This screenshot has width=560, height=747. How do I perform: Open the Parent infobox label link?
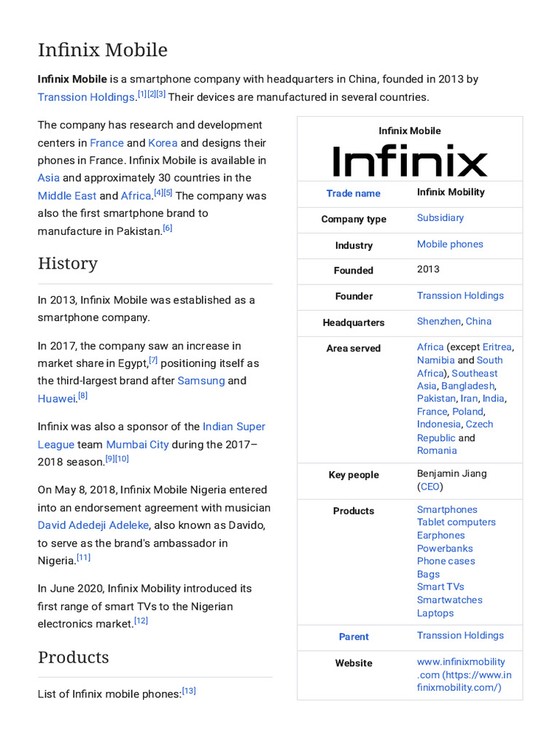click(354, 637)
